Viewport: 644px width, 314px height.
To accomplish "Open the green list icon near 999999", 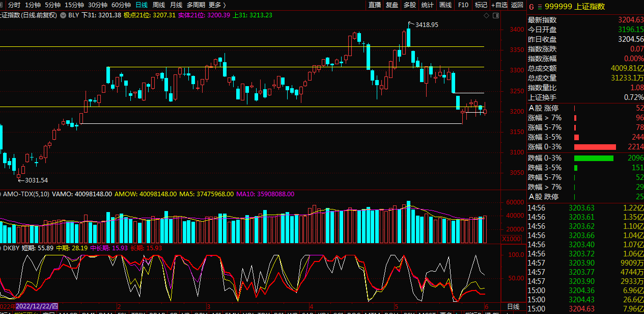I will coord(540,7).
